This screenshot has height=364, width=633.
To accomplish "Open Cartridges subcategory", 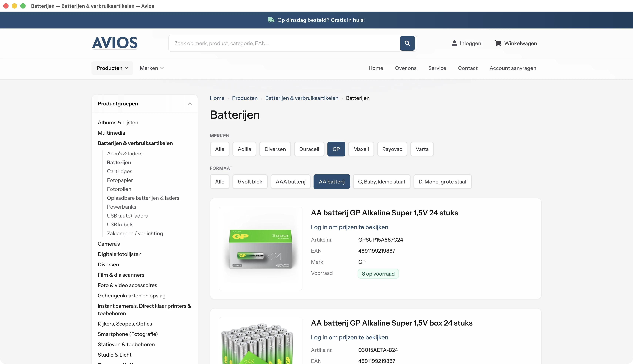I will [x=120, y=171].
